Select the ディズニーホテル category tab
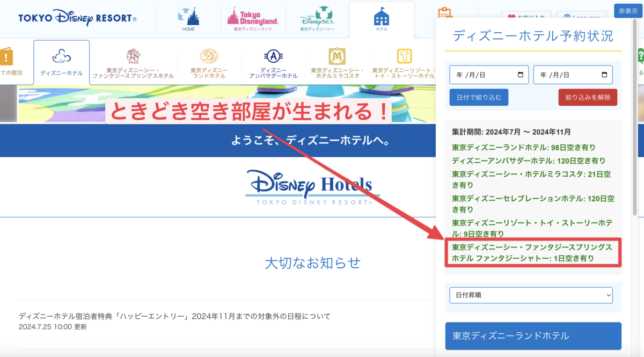Screen dimensions: 644x357 click(x=61, y=62)
